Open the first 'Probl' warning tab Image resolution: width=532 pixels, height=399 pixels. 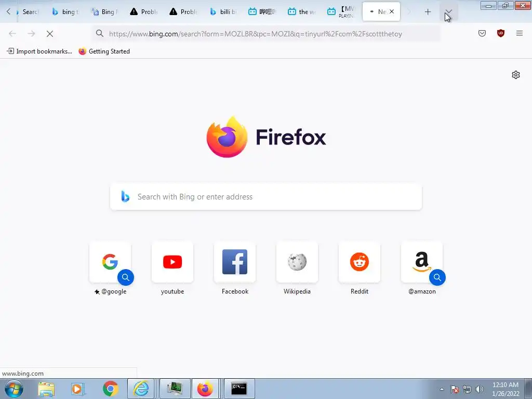click(144, 11)
